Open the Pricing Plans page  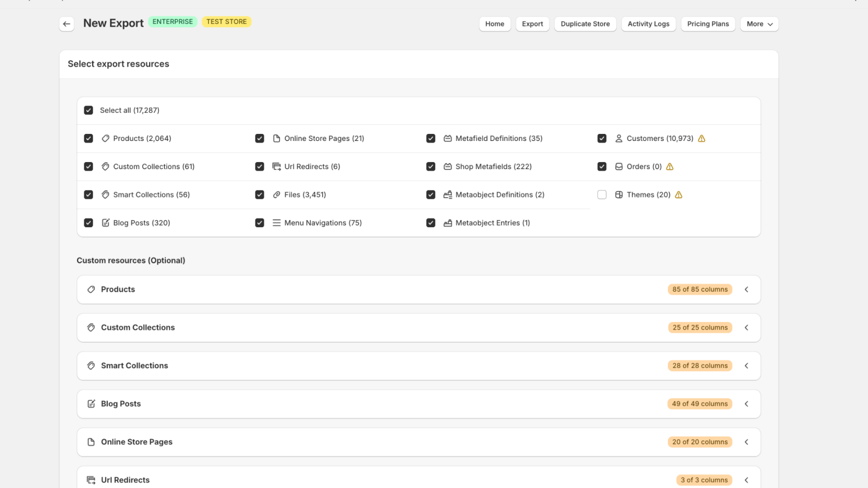point(708,24)
